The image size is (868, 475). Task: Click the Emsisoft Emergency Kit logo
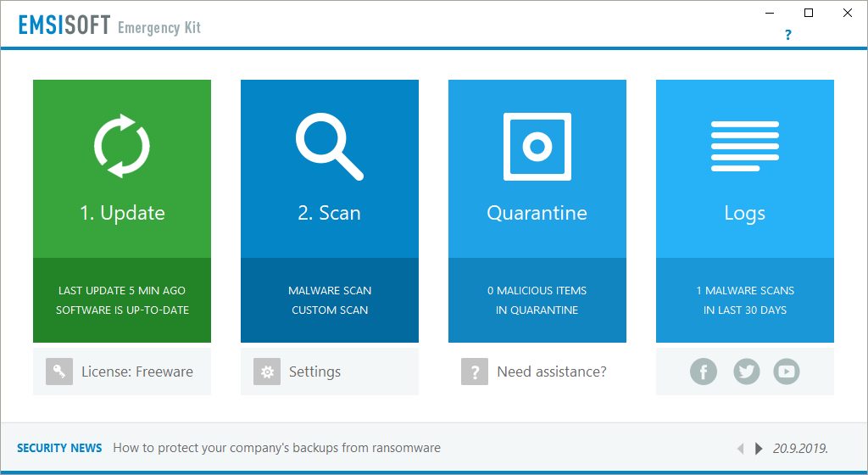click(x=109, y=25)
